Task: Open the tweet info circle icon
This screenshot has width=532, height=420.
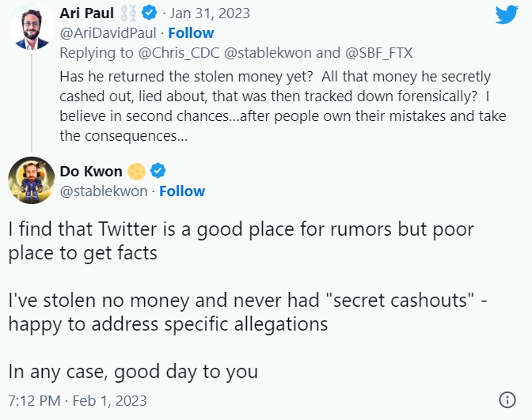Action: (507, 400)
